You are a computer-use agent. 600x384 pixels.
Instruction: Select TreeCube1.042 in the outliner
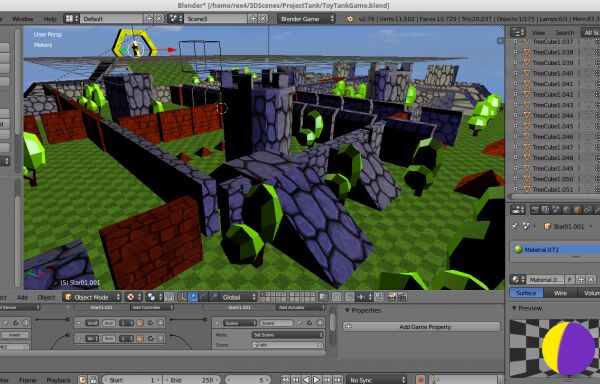pyautogui.click(x=553, y=94)
